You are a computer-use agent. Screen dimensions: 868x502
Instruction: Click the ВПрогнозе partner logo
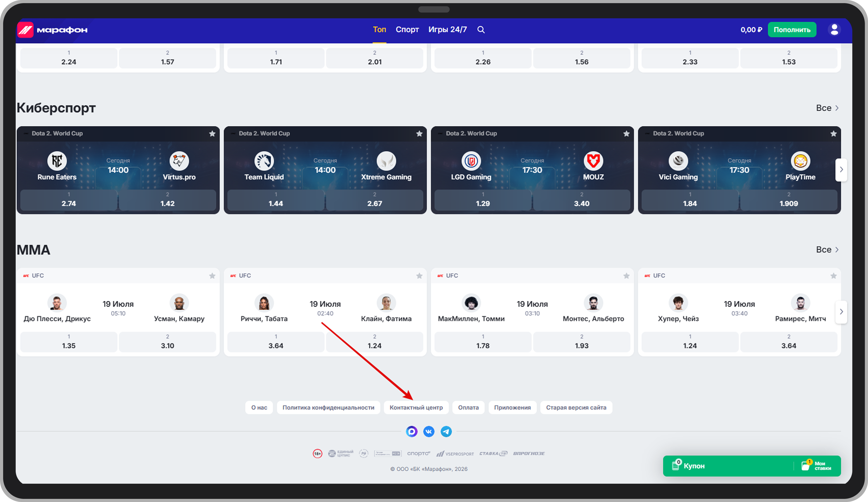[529, 453]
